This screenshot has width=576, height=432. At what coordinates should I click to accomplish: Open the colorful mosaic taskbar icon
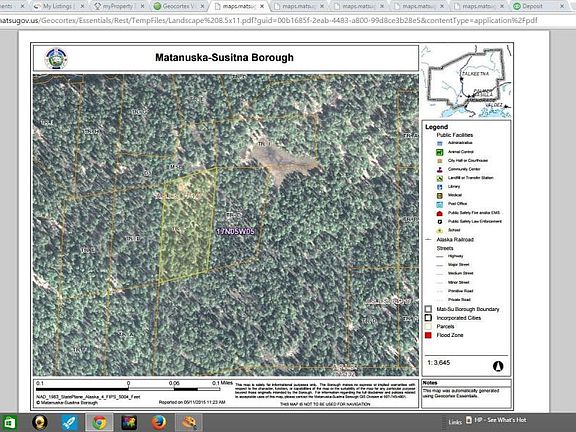point(129,422)
